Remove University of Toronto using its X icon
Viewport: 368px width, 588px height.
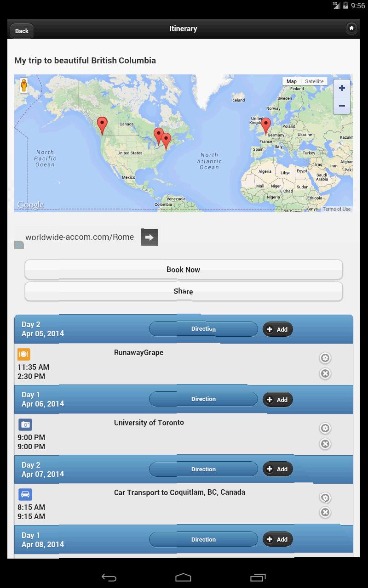pos(325,444)
